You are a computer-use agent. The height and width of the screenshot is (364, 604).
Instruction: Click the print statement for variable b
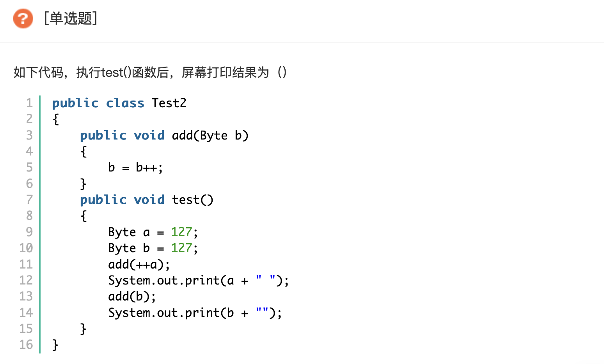click(x=195, y=313)
